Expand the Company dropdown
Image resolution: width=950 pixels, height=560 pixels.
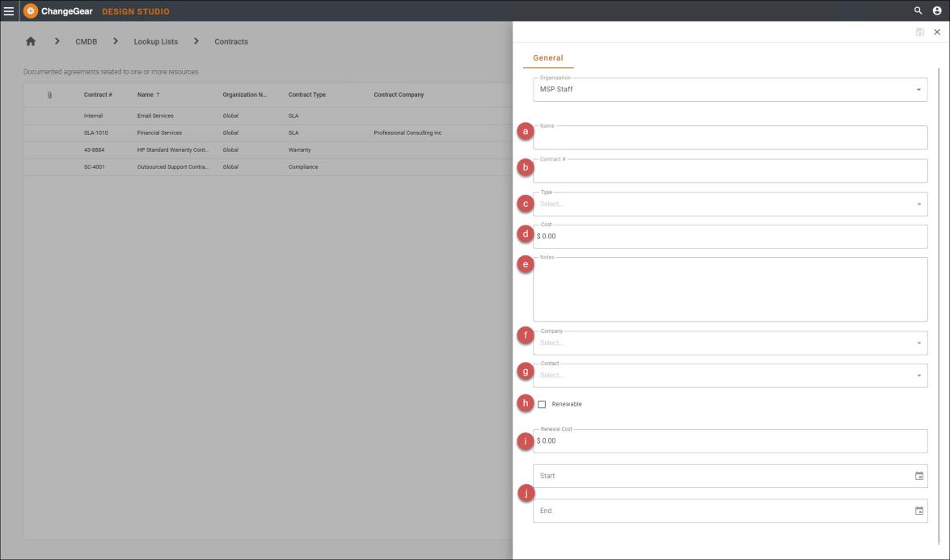(x=918, y=343)
